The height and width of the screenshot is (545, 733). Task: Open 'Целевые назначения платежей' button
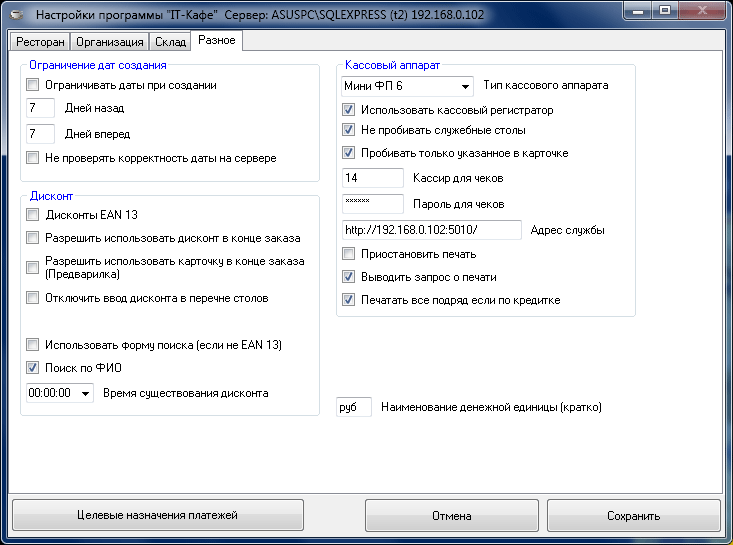[x=157, y=516]
